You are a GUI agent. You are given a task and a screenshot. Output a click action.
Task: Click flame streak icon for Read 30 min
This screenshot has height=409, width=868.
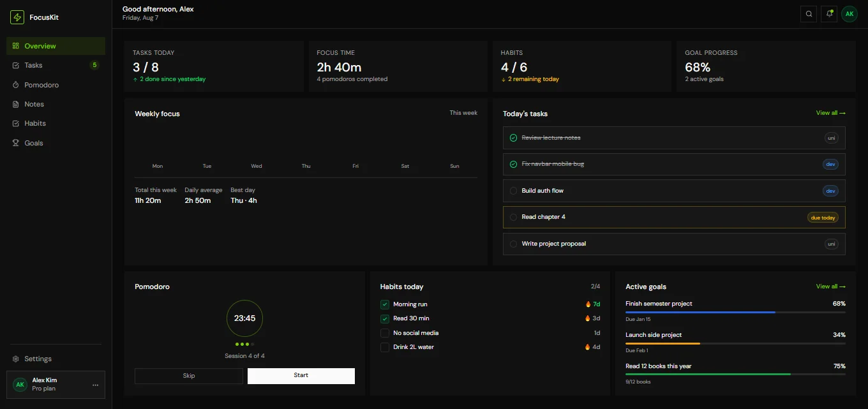[x=588, y=318]
